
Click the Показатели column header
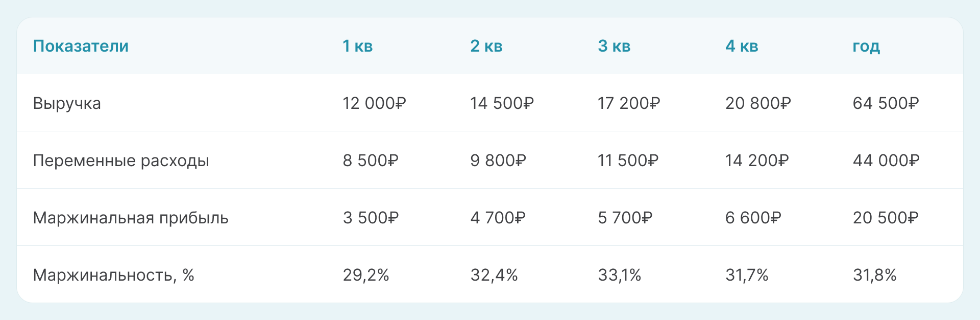tap(81, 46)
